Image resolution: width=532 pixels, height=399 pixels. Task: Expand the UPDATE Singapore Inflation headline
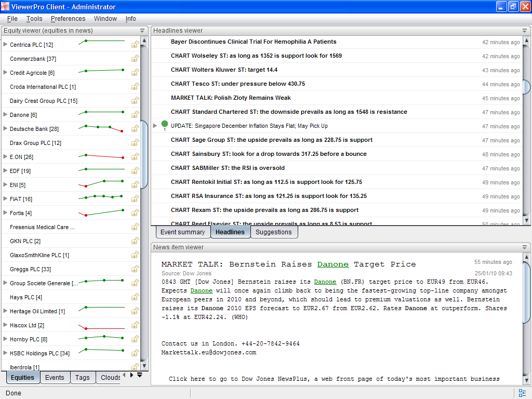(x=155, y=126)
